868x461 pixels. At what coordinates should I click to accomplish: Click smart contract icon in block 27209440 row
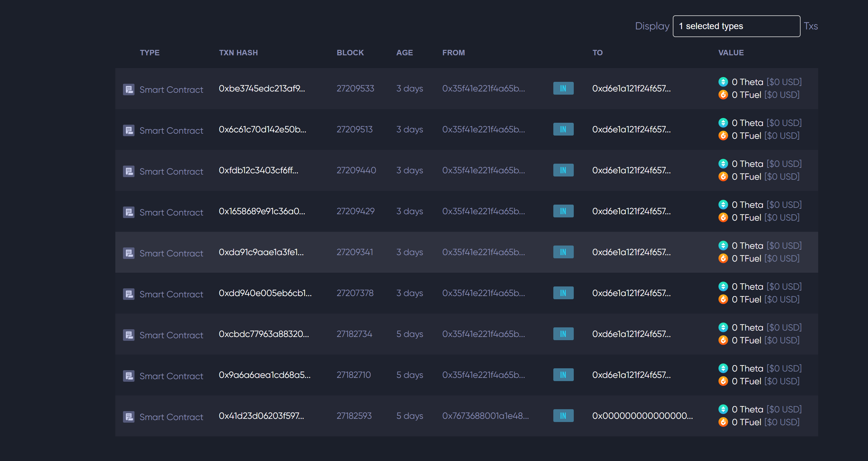[x=128, y=171]
